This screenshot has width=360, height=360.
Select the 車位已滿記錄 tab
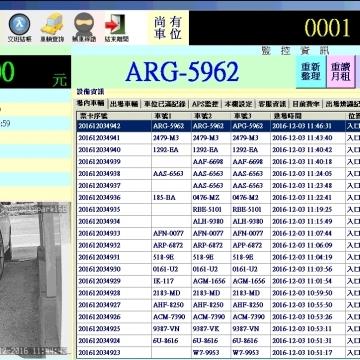(164, 104)
